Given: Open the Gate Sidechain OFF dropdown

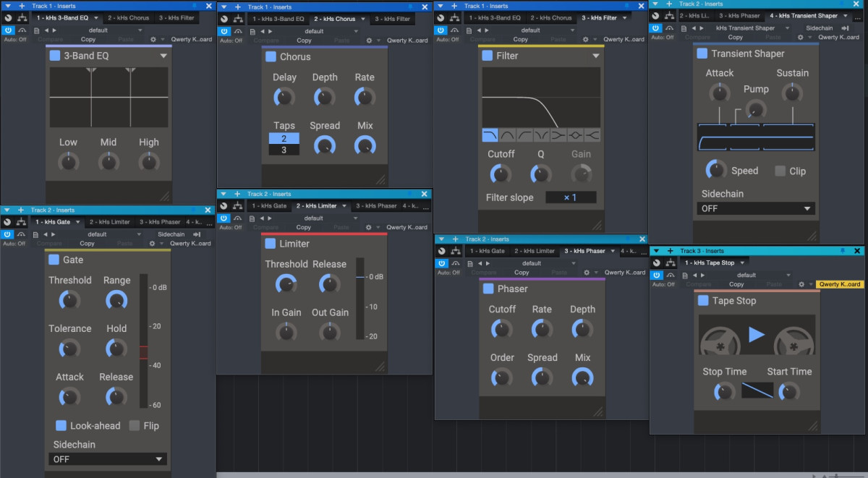Looking at the screenshot, I should pos(108,459).
